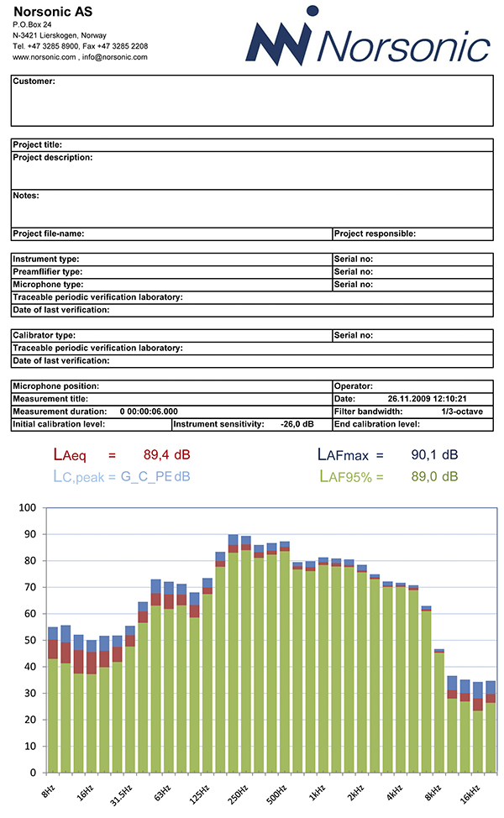Screen dimensions: 504x818
Task: Click the 250Hz axis label
Action: coord(238,794)
